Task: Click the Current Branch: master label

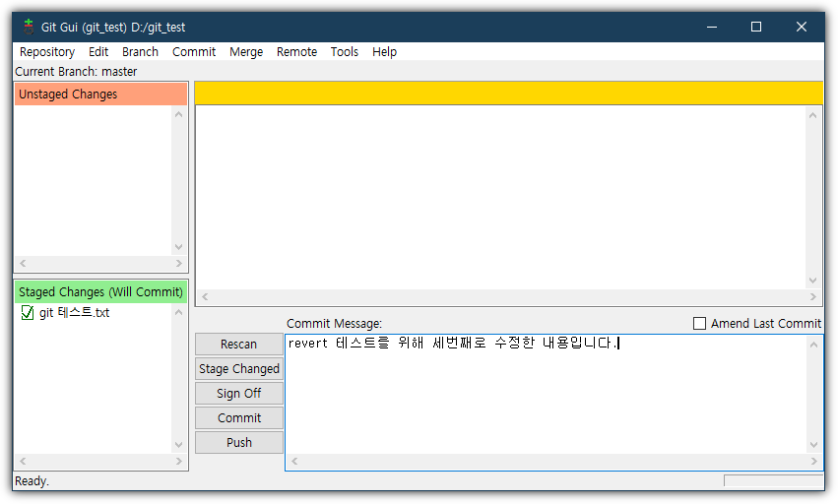Action: pos(76,72)
